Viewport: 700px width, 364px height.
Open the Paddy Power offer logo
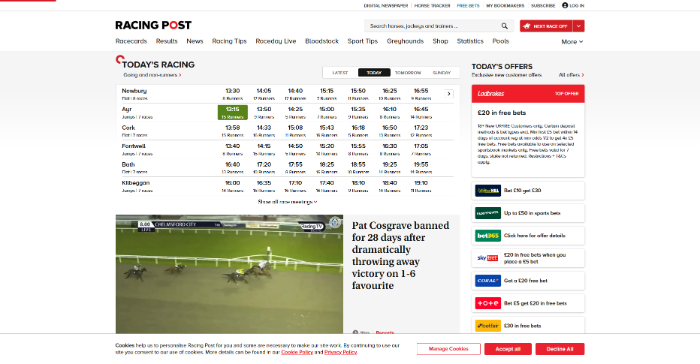(488, 213)
